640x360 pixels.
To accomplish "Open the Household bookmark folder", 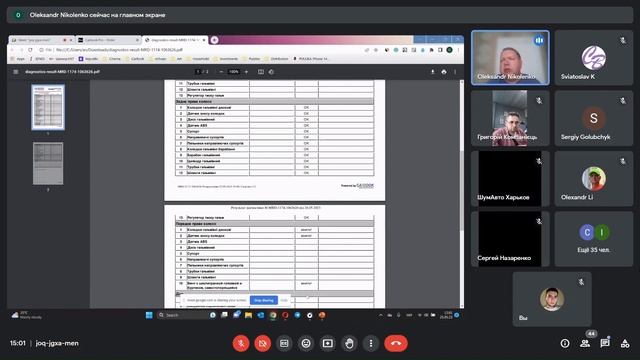I will [x=198, y=59].
